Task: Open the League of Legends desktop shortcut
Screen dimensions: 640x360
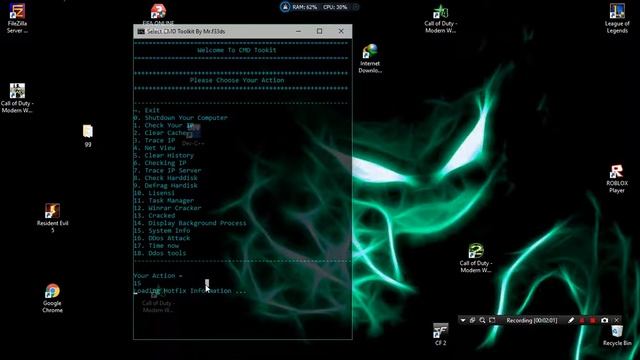Action: [617, 18]
